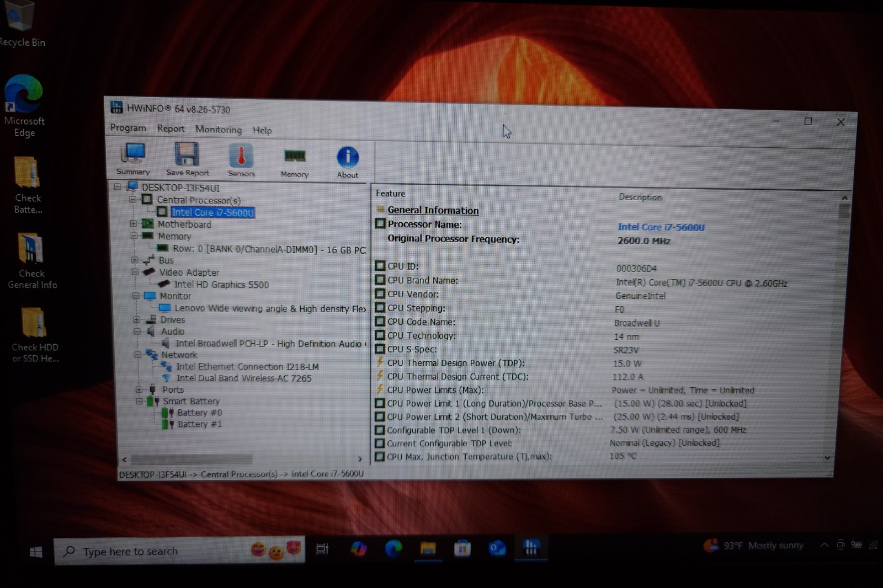Viewport: 883px width, 588px height.
Task: Open Check General Info desktop folder
Action: coord(31,260)
